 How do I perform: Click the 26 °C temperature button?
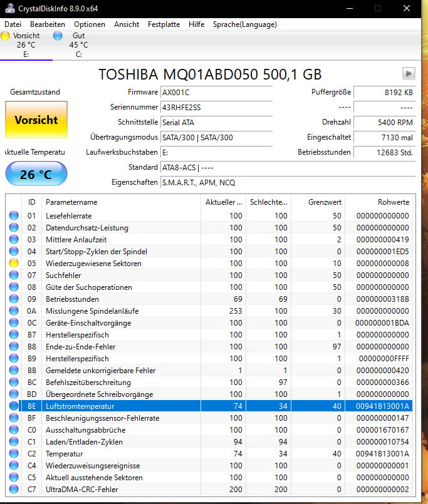[36, 174]
